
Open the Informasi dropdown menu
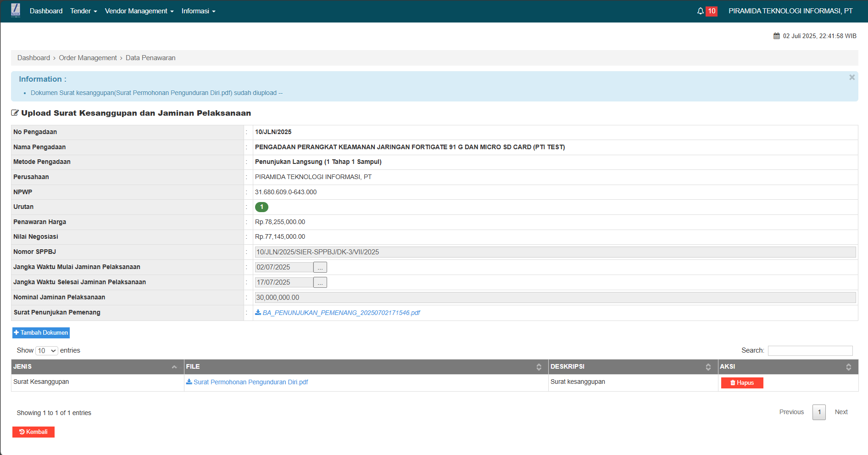198,11
